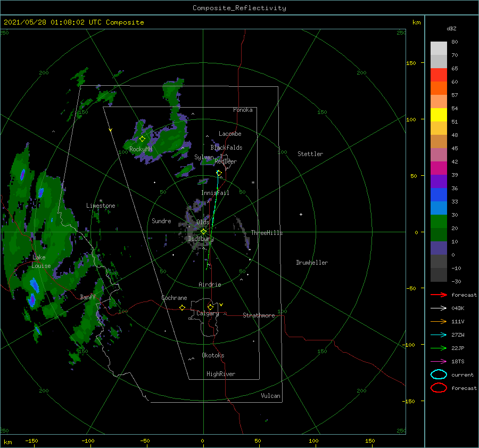Screen dimensions: 479x448
Task: Click the cyan current ellipse legend icon
Action: tap(439, 374)
